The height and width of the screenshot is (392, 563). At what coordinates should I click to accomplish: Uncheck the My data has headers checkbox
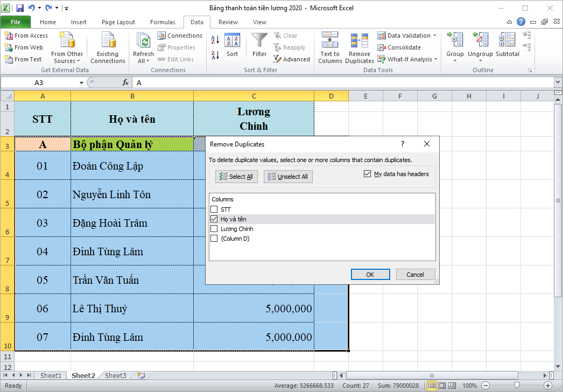point(368,173)
